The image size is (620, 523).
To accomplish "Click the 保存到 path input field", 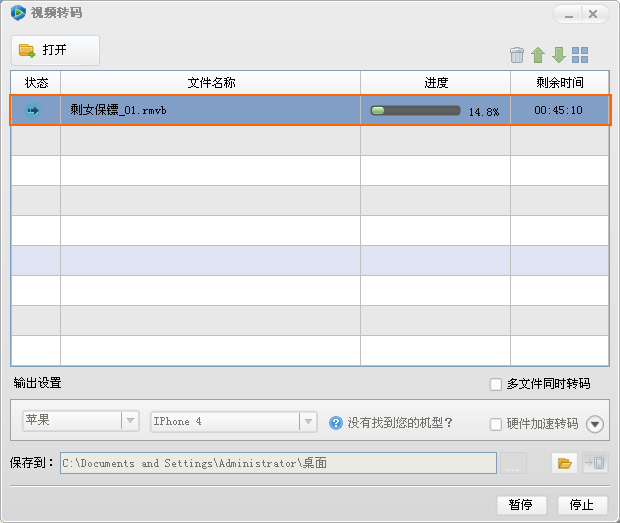I will [278, 463].
